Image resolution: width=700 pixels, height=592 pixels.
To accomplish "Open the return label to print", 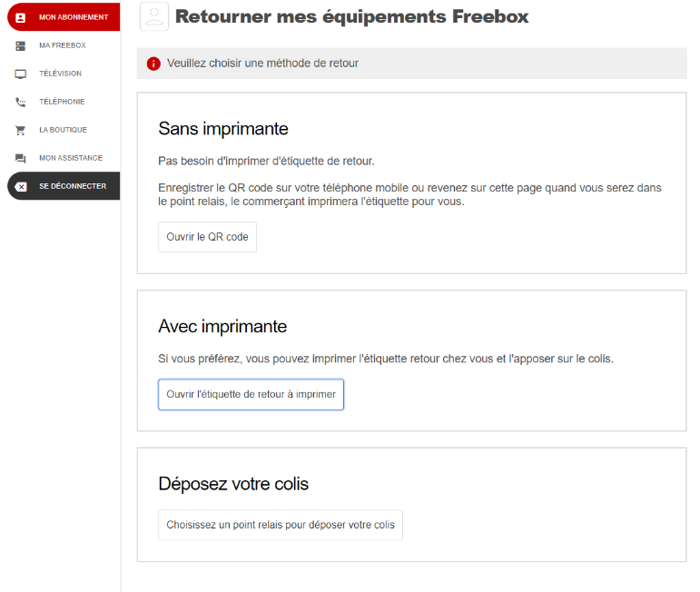I will [x=251, y=394].
